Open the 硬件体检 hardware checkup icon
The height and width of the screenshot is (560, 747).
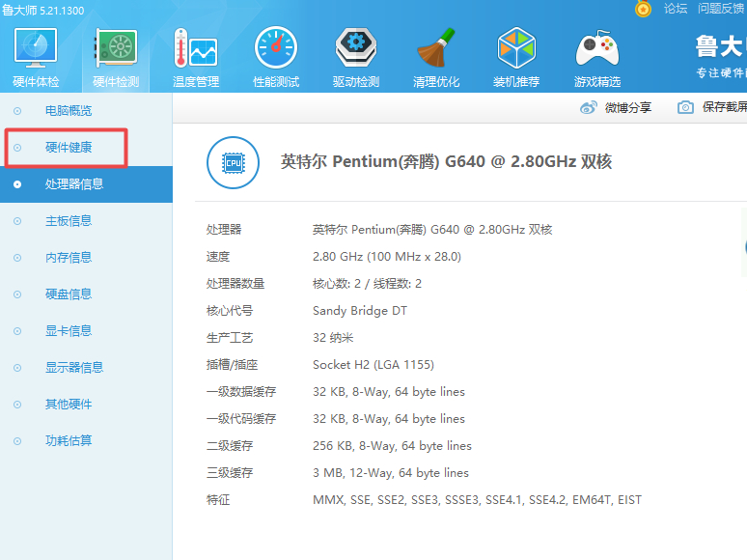[36, 47]
